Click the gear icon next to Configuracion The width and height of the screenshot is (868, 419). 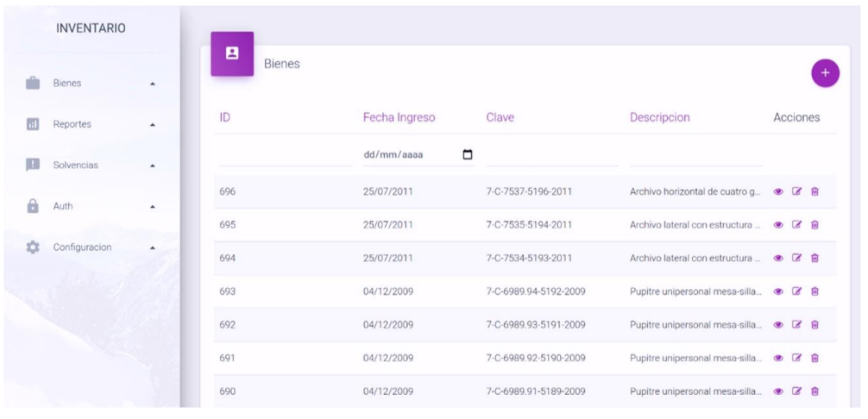click(33, 247)
